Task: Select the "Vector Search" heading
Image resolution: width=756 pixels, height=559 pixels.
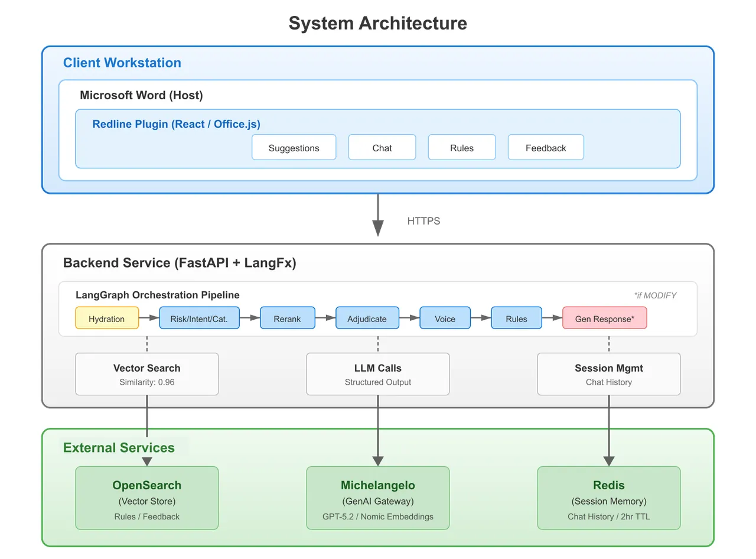Action: click(x=147, y=368)
